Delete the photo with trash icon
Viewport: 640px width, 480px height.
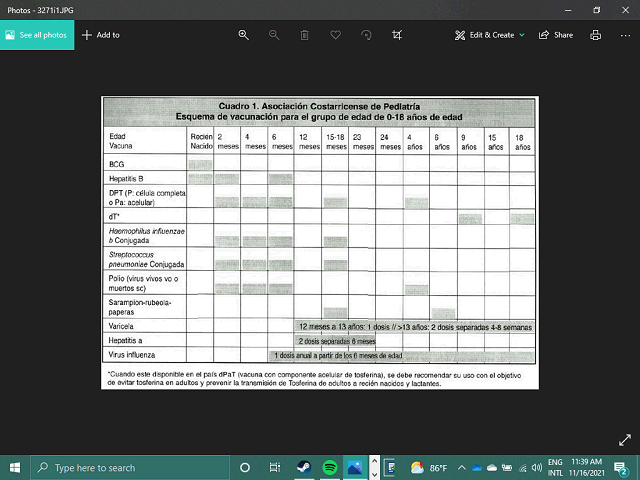[304, 35]
